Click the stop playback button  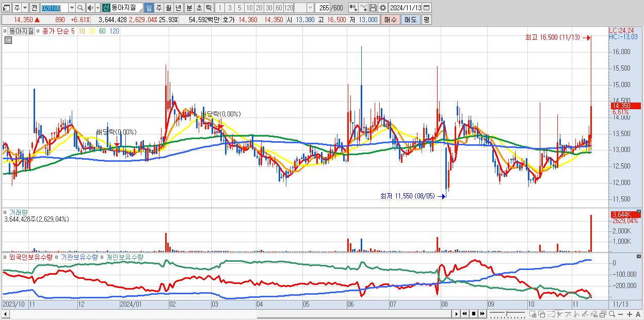tap(474, 314)
